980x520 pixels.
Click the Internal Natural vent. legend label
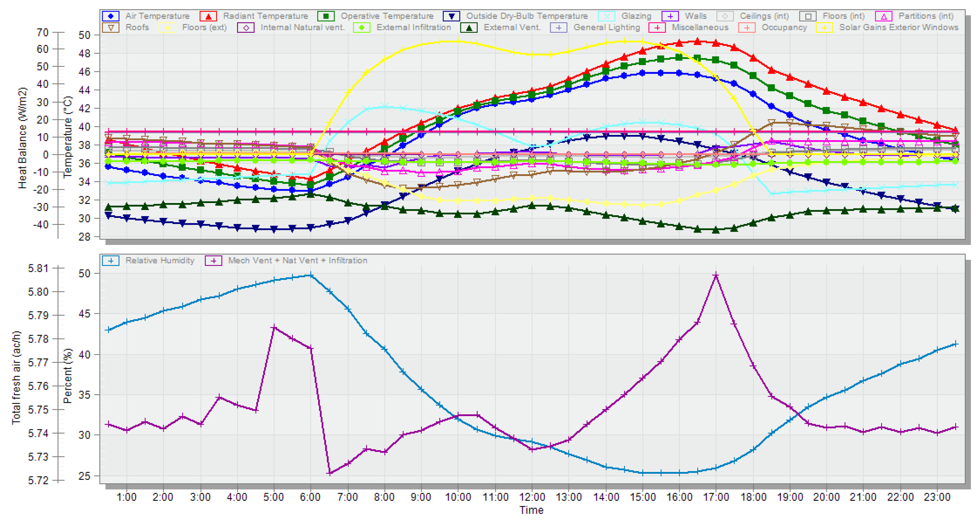[x=302, y=27]
